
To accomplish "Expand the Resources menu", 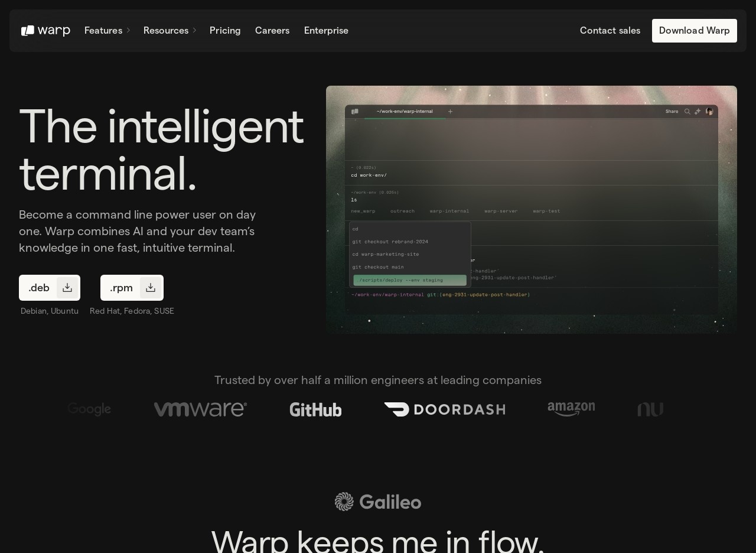I will click(x=170, y=31).
